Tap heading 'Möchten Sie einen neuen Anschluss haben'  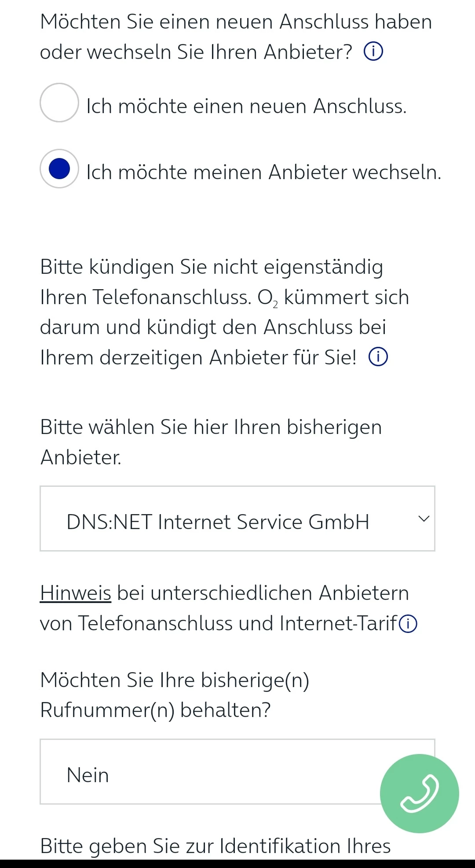[x=236, y=22]
